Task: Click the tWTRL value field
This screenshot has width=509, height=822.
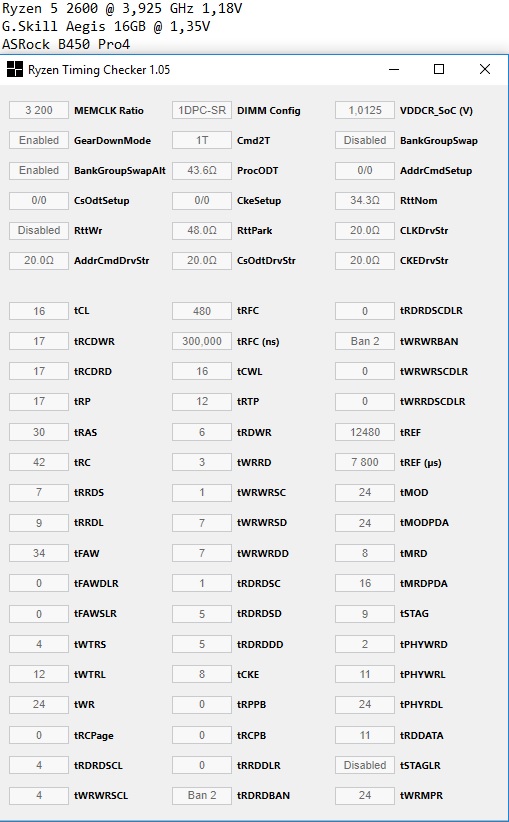Action: pos(39,674)
